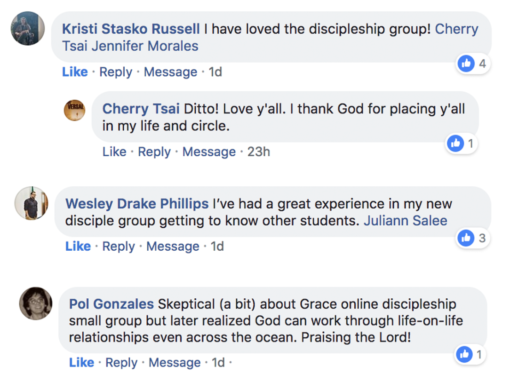Open Cherry Tsai's small profile avatar

pyautogui.click(x=74, y=110)
